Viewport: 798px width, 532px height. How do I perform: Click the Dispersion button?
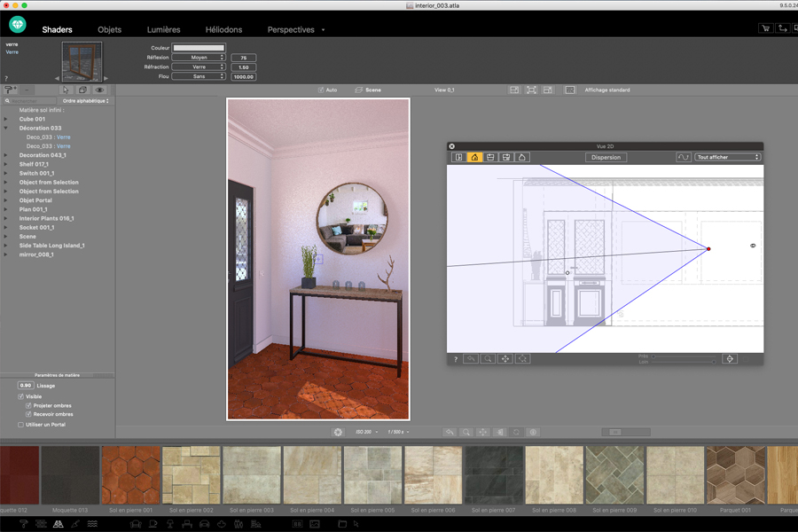[606, 157]
